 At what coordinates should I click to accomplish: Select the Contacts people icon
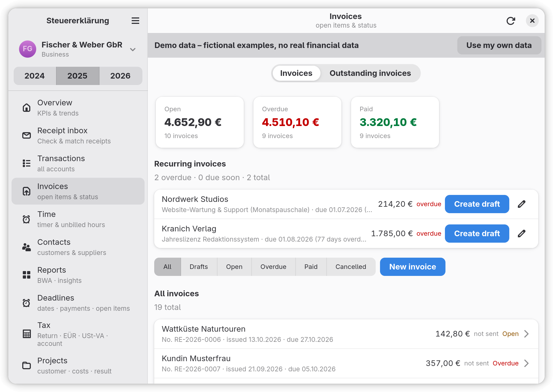[x=27, y=247]
